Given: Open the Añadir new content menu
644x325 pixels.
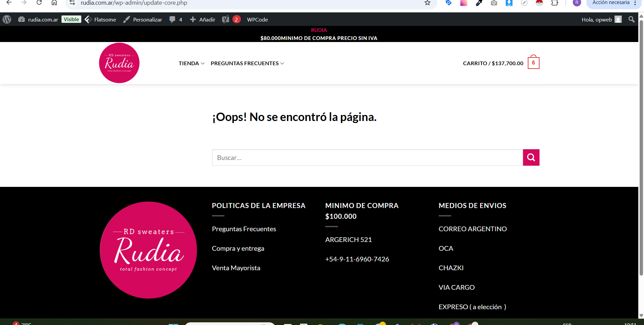Looking at the screenshot, I should [203, 19].
